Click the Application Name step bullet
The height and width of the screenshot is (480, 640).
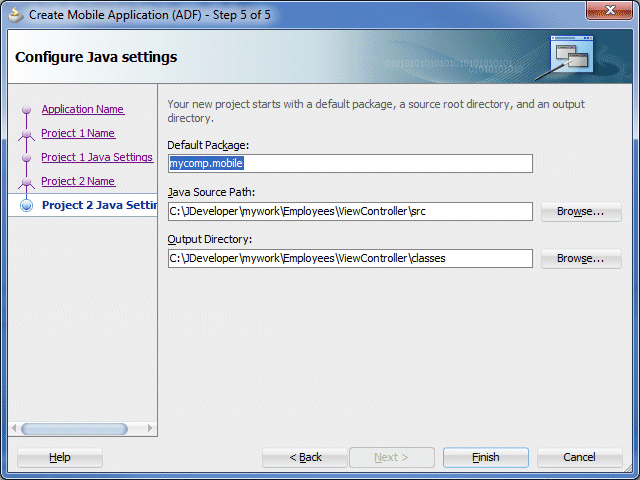[27, 109]
